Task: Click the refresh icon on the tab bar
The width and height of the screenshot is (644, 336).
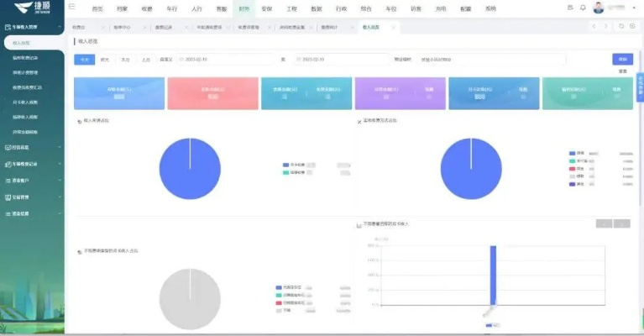Action: pos(620,27)
